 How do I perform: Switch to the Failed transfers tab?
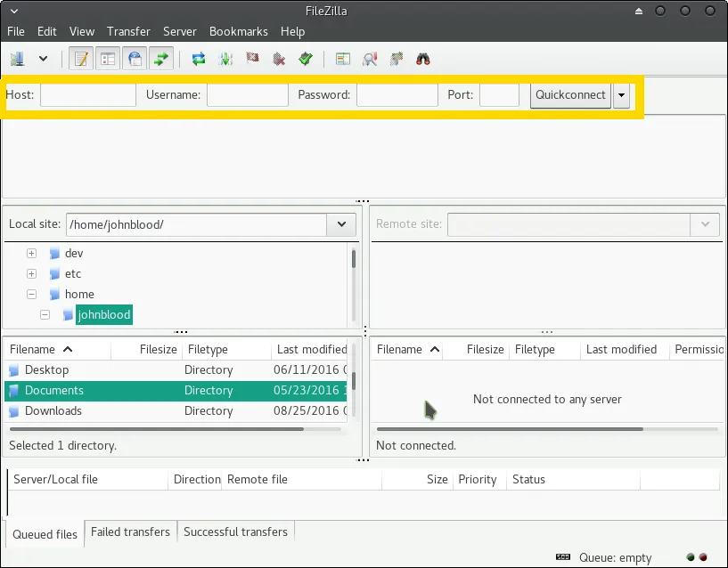(x=130, y=532)
